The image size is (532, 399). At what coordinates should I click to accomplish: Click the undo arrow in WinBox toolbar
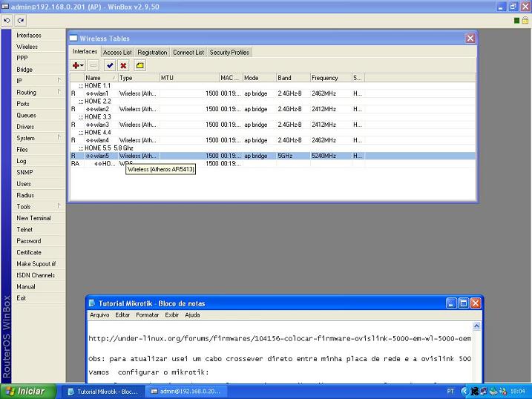(7, 21)
